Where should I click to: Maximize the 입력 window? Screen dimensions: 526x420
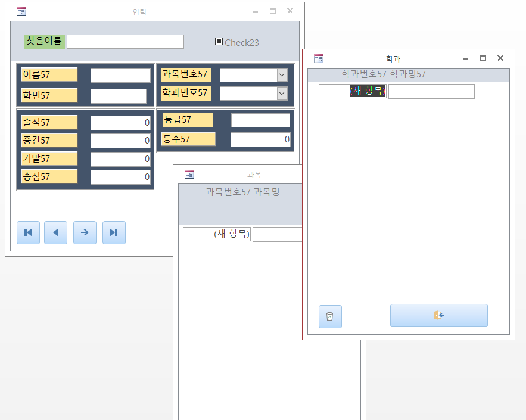[273, 11]
